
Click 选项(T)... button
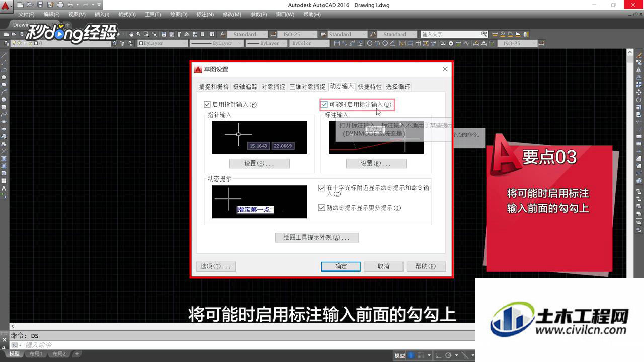click(x=216, y=266)
